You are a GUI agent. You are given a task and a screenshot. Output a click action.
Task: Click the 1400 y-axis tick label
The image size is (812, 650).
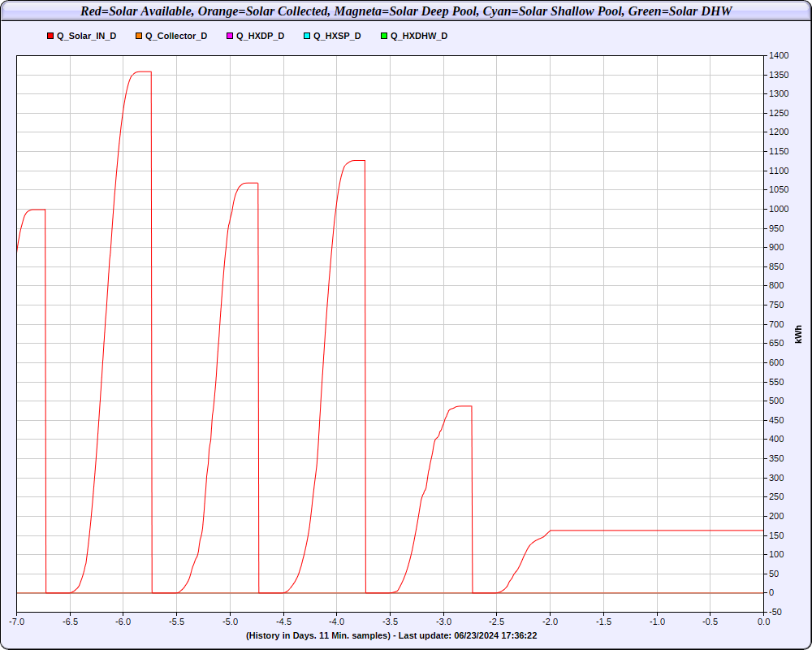pyautogui.click(x=779, y=55)
